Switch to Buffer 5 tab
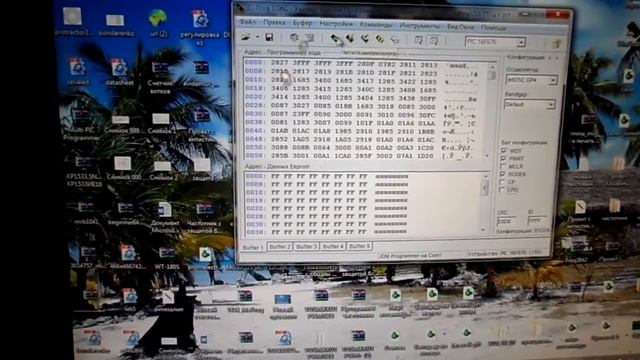Image resolution: width=640 pixels, height=360 pixels. 359,246
